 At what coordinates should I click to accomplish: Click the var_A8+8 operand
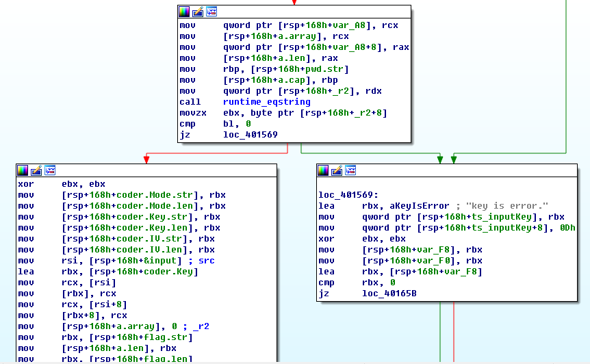(x=355, y=47)
